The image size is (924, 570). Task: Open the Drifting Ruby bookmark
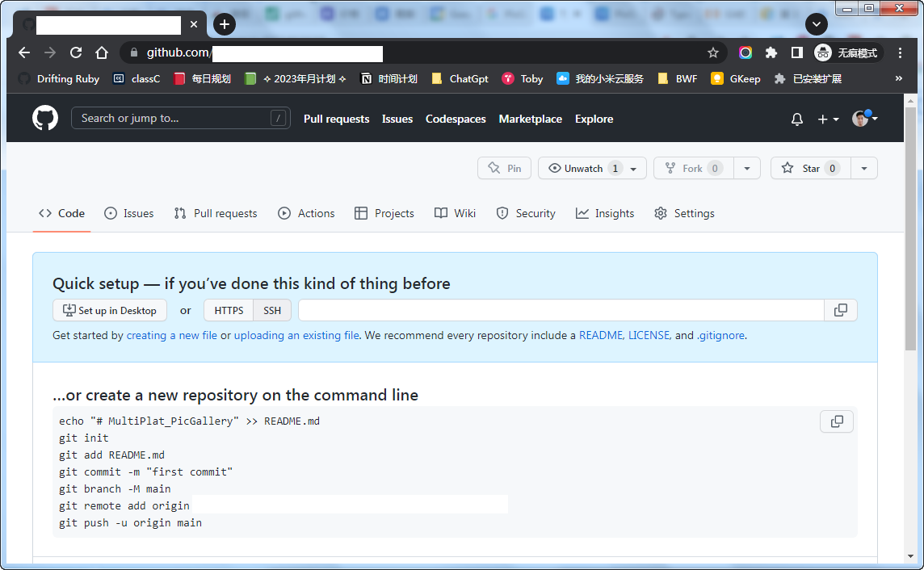[59, 79]
